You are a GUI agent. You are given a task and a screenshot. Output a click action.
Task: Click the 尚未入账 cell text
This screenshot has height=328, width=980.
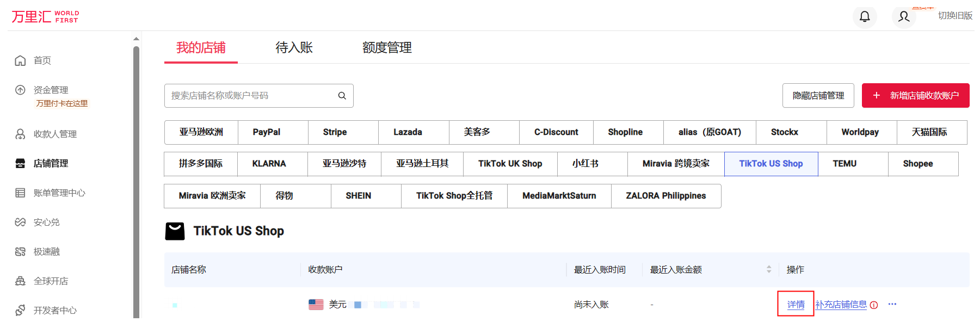tap(591, 305)
